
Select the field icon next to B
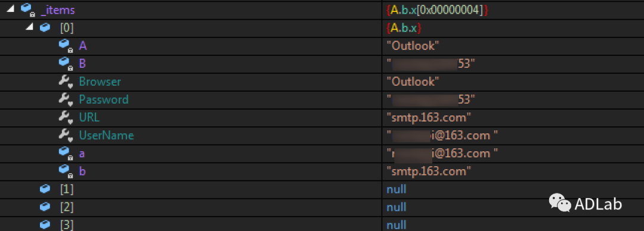click(x=66, y=64)
